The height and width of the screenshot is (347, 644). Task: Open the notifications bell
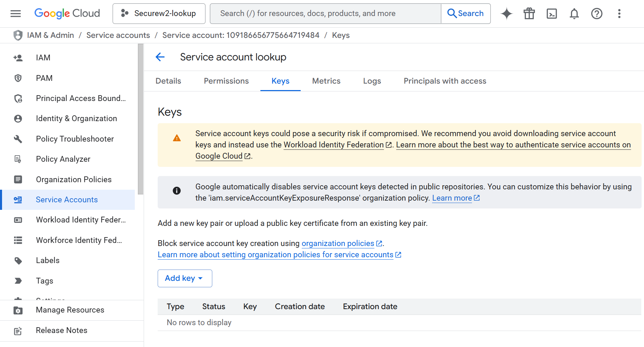(574, 14)
